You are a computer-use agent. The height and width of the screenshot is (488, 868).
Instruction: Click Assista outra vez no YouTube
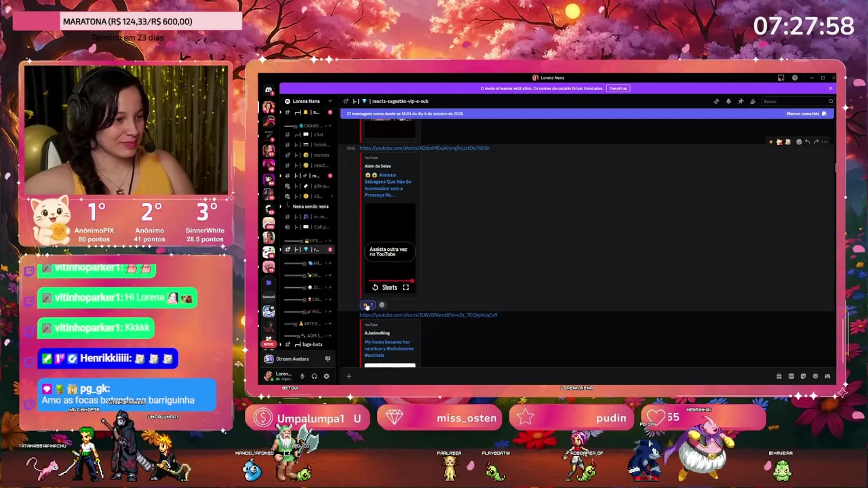[x=389, y=251]
